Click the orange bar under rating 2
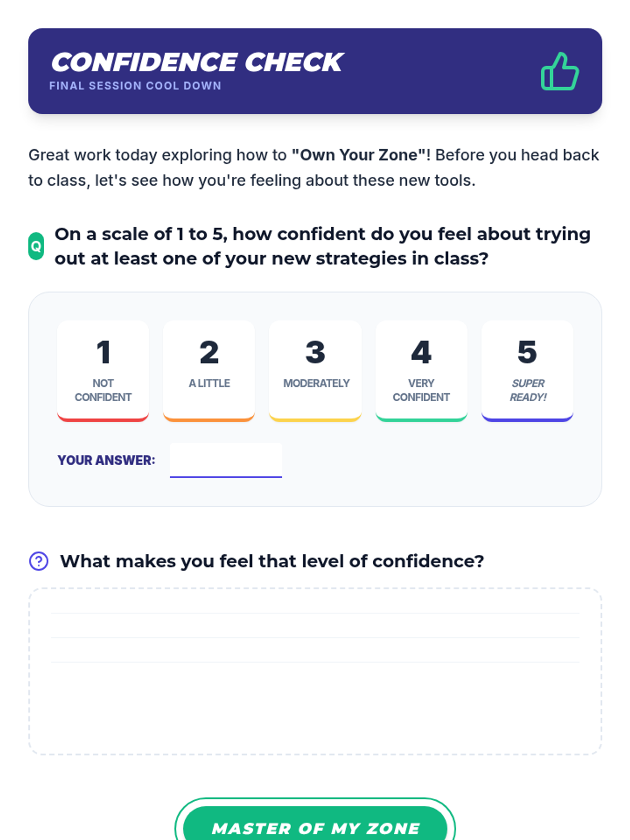This screenshot has width=630, height=840. 209,418
